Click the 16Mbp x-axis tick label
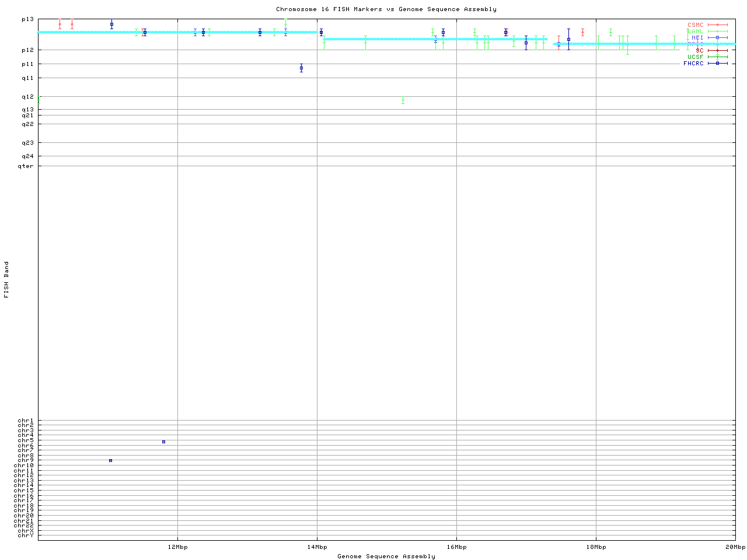 tap(456, 547)
